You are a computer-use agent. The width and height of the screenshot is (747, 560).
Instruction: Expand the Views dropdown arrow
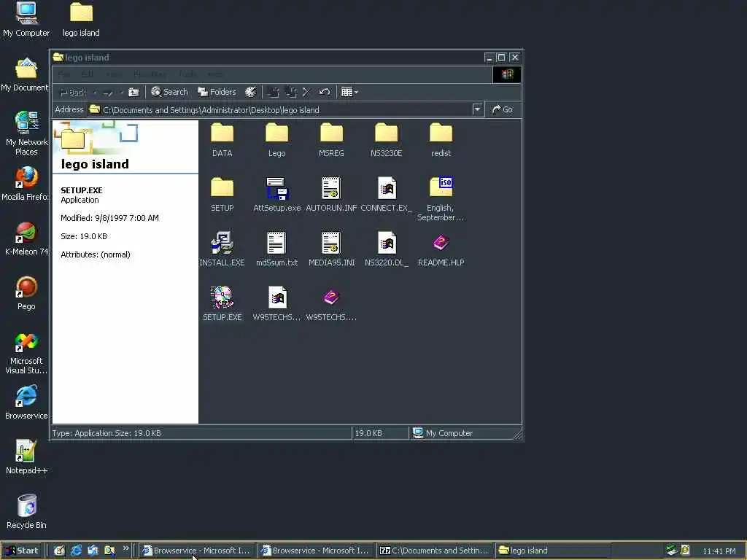tap(356, 93)
